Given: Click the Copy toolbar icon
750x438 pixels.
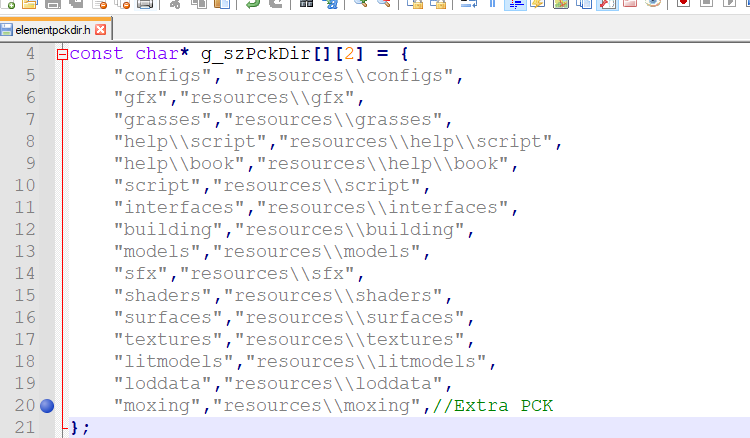Looking at the screenshot, I should coord(199,4).
